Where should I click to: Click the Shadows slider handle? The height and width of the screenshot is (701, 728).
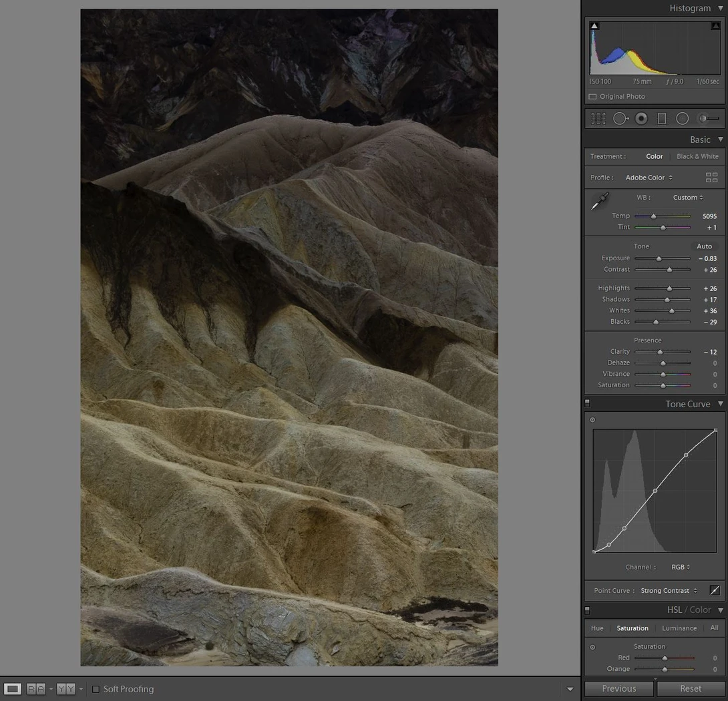667,300
